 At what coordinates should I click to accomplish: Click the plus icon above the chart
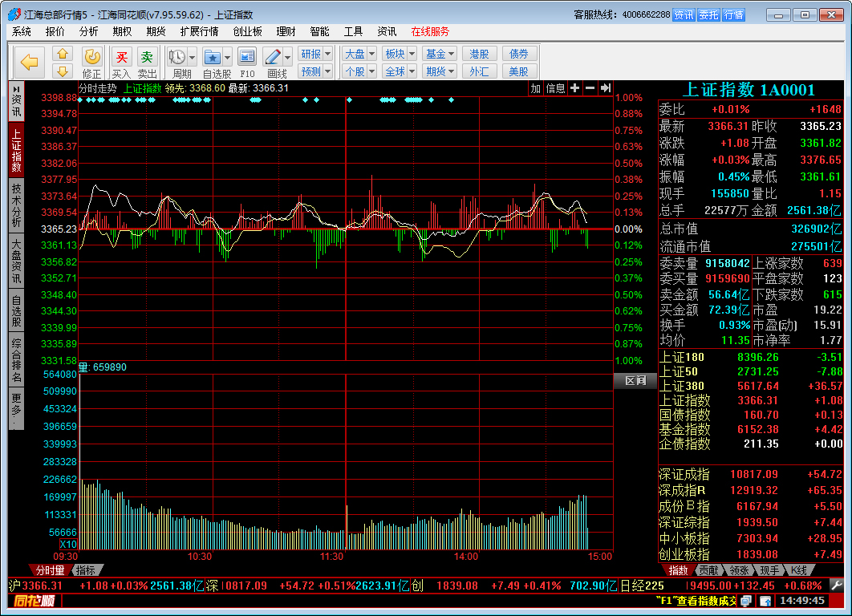[x=575, y=88]
